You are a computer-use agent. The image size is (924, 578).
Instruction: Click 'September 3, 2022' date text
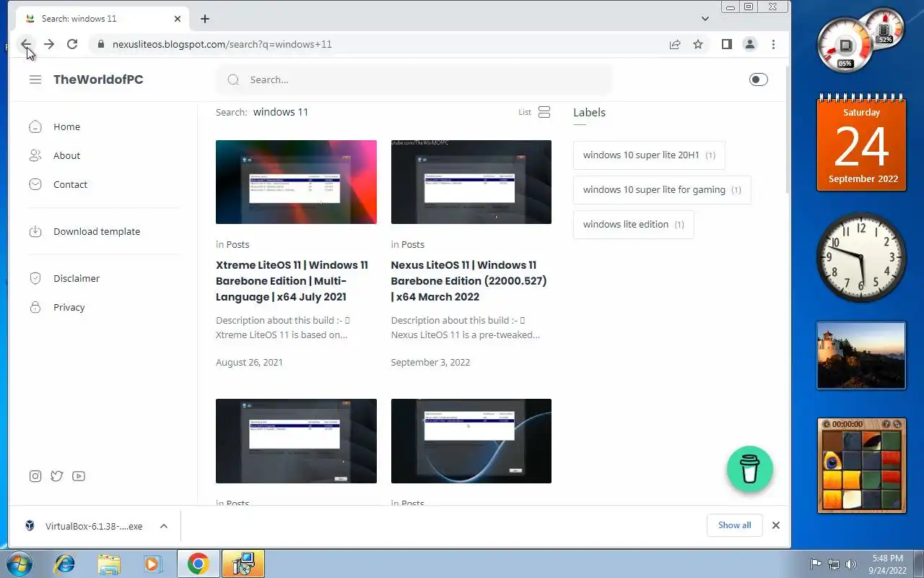pos(430,362)
